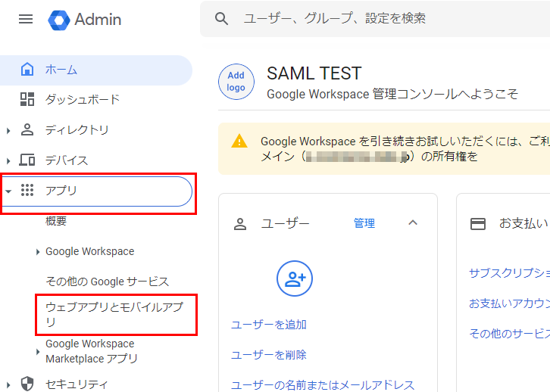This screenshot has height=392, width=550.
Task: Expand the ディレクトリ section arrow
Action: pyautogui.click(x=8, y=131)
